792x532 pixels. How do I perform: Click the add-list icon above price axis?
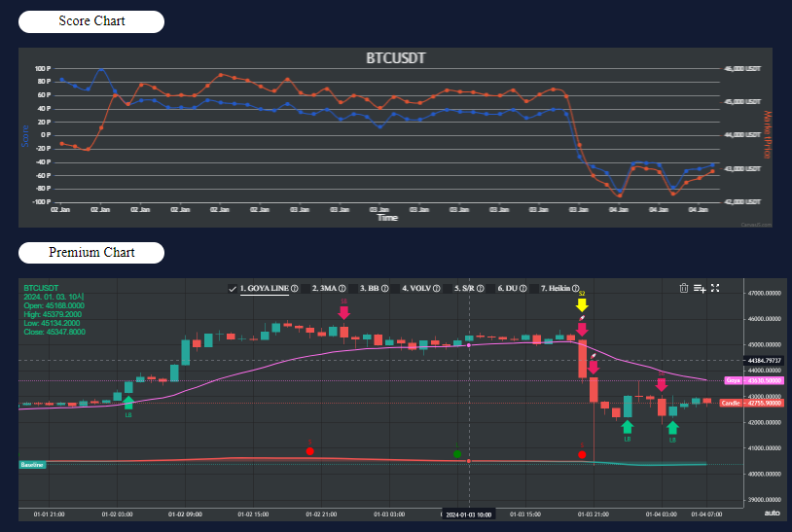700,288
